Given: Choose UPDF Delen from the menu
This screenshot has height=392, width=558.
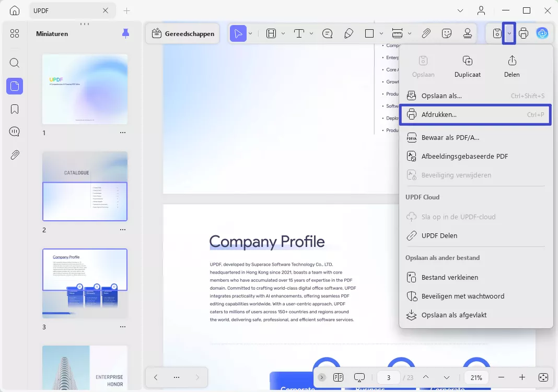Looking at the screenshot, I should (x=476, y=235).
